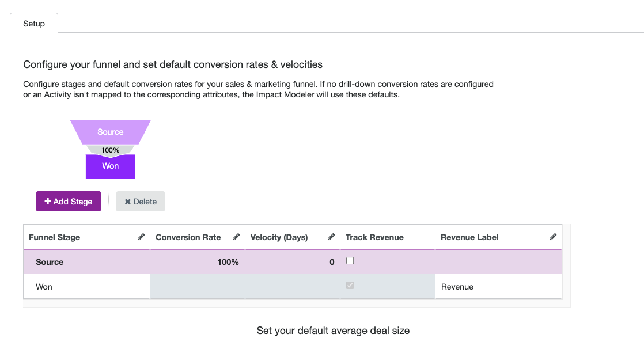Edit the Revenue label cell for Won

pos(498,287)
